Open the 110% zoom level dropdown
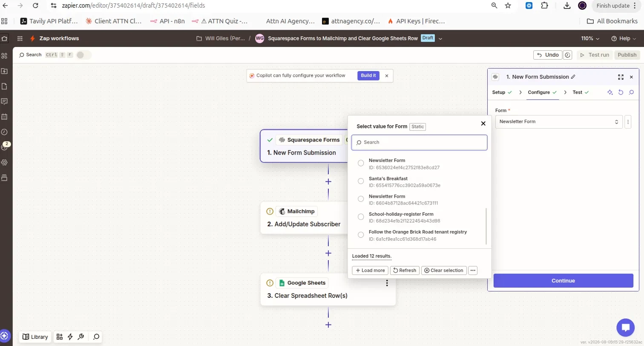The height and width of the screenshot is (346, 644). tap(590, 38)
